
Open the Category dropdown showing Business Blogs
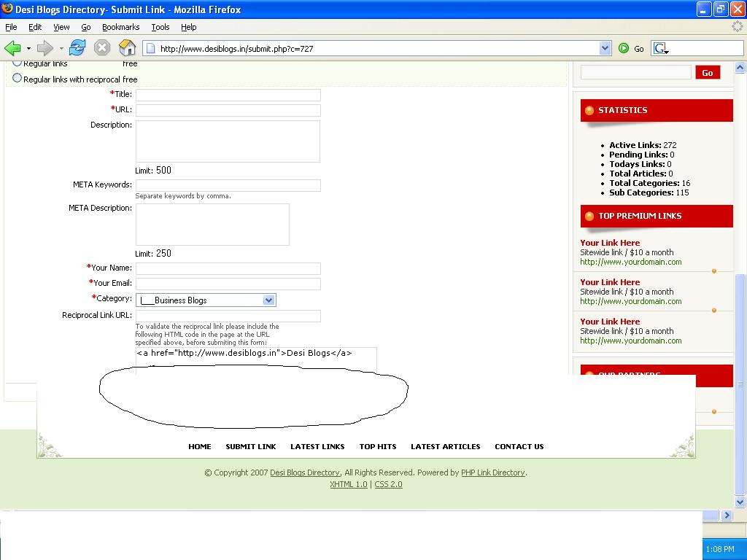coord(206,300)
